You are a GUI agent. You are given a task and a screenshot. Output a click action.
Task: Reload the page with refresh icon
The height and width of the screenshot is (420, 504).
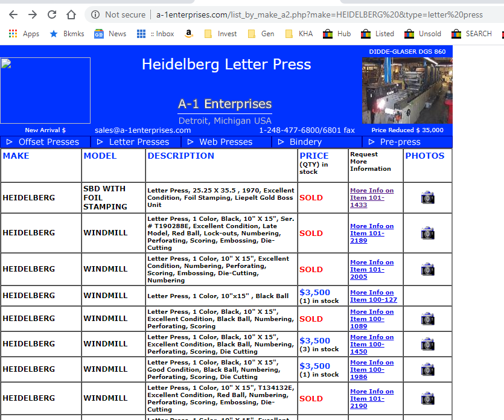coord(52,14)
